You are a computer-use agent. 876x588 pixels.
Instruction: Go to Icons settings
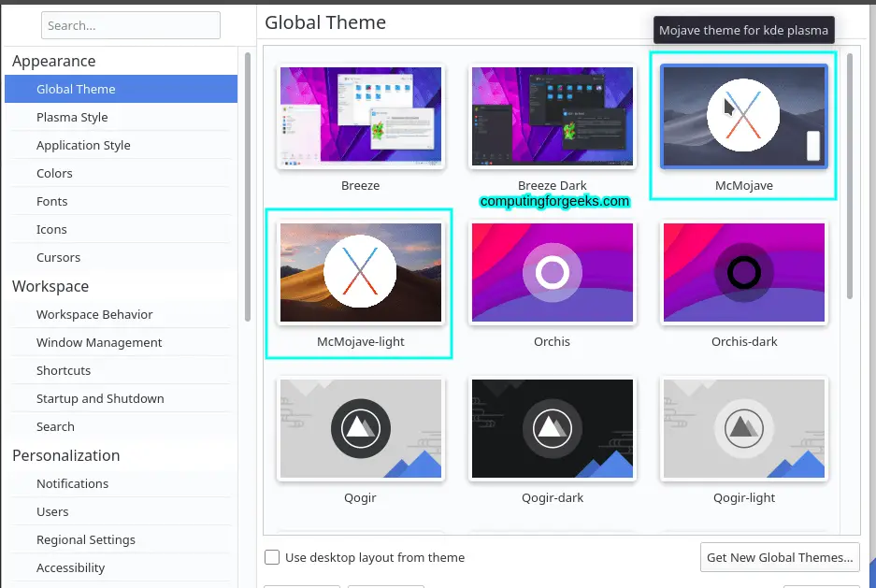tap(121, 230)
